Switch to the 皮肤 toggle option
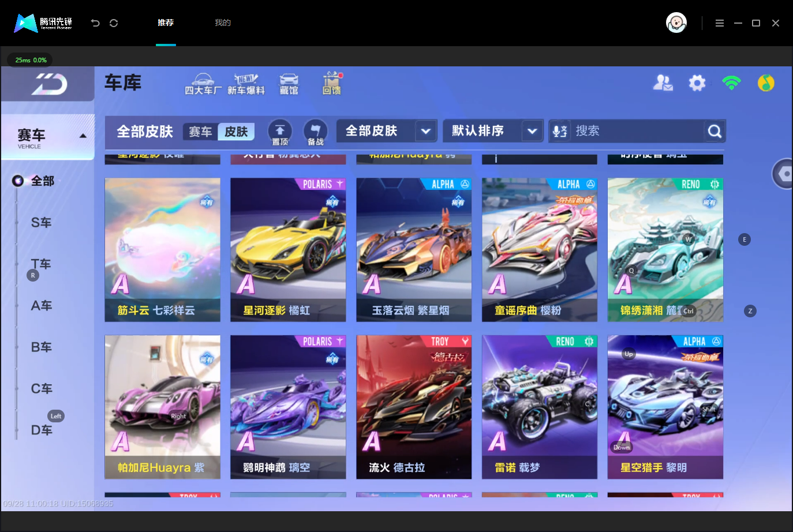This screenshot has height=532, width=793. (x=236, y=132)
